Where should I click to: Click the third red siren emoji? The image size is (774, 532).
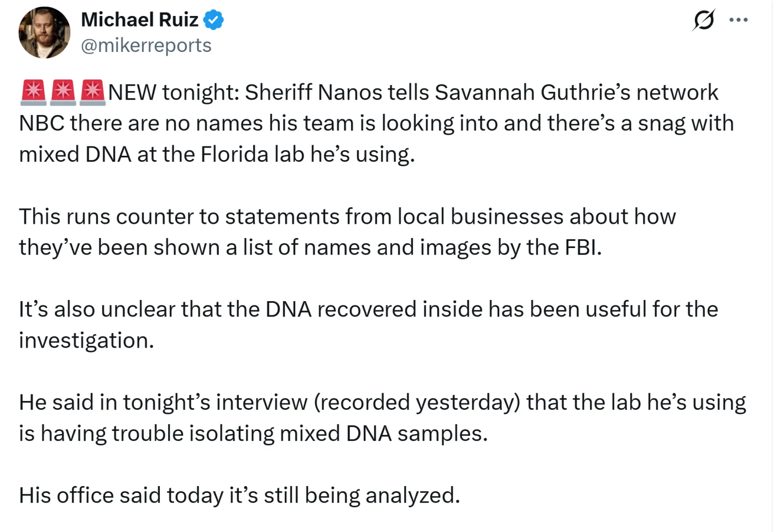coord(92,92)
